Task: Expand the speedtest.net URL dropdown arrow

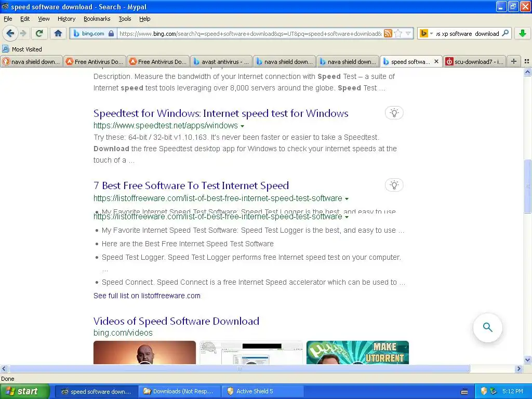Action: coord(242,126)
